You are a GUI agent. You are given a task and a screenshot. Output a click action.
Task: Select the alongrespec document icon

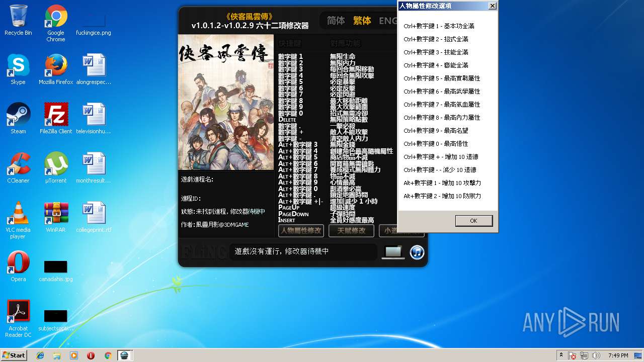(94, 69)
